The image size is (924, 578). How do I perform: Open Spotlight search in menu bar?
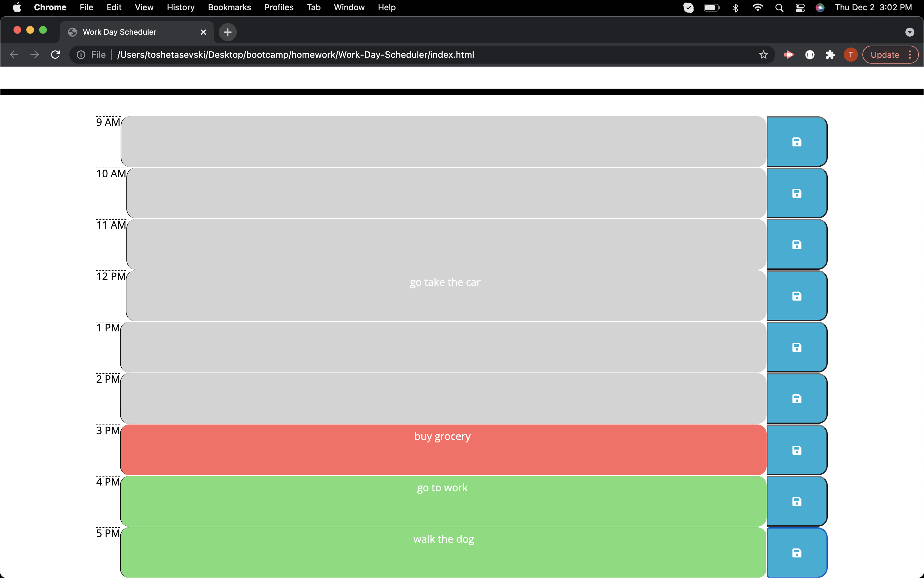click(779, 7)
